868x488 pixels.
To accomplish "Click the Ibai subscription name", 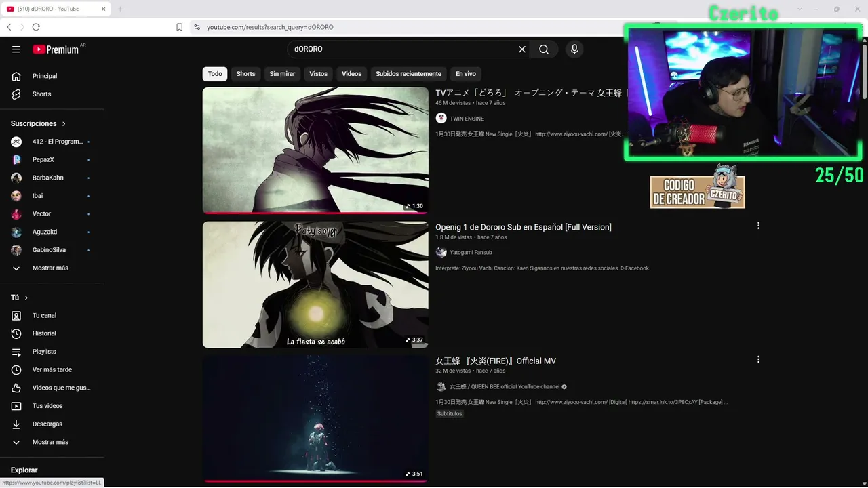I will [x=37, y=196].
